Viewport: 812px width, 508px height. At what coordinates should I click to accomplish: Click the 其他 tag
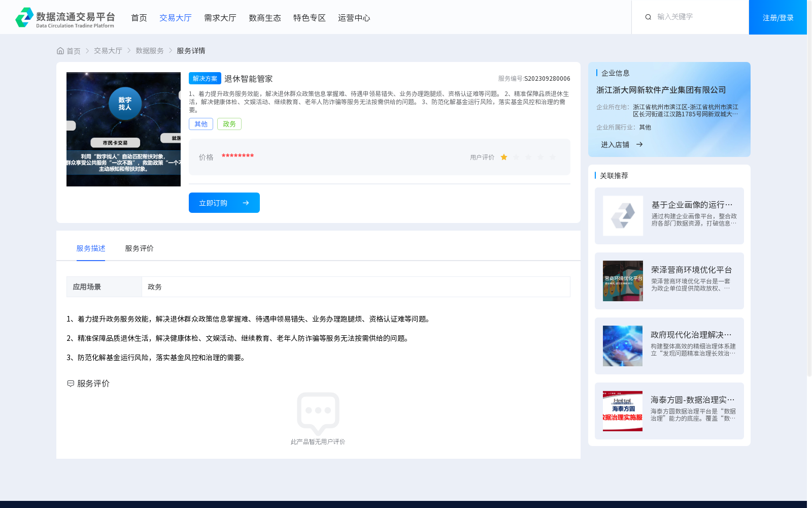[201, 124]
